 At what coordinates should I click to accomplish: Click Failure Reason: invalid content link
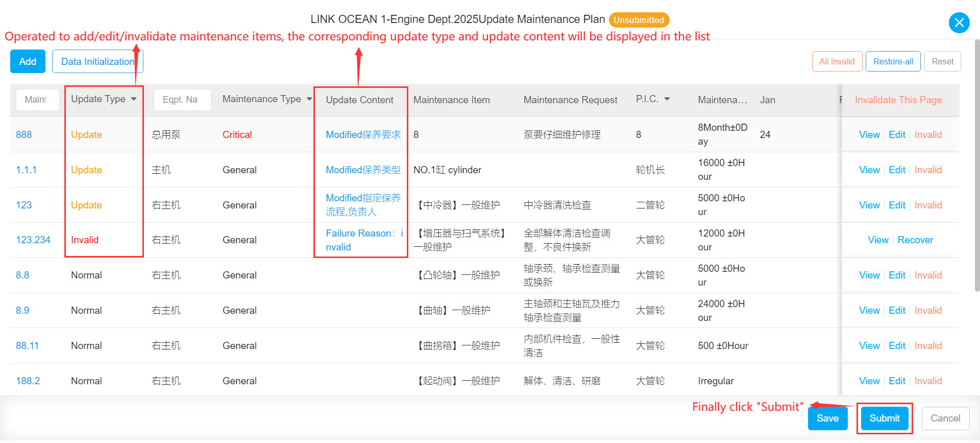364,240
